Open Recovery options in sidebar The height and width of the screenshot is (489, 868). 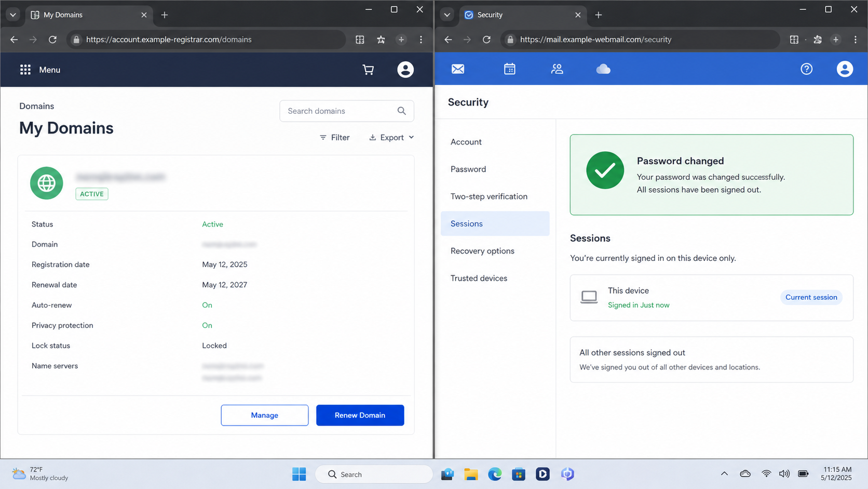coord(482,251)
